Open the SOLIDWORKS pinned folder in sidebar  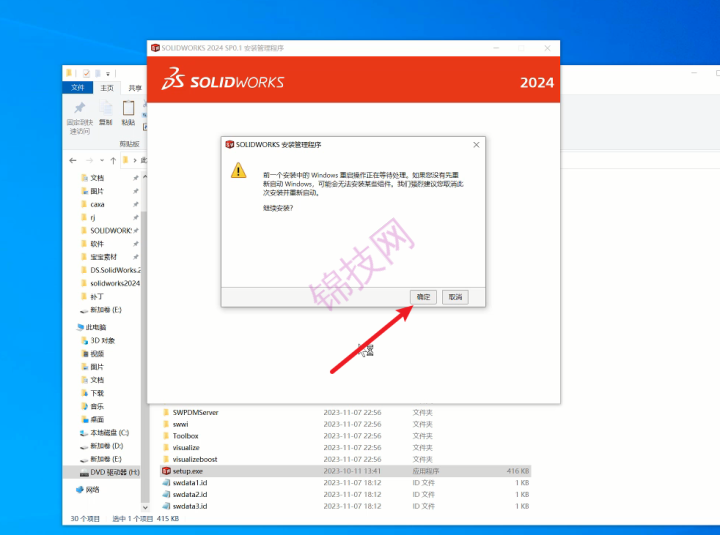(110, 231)
